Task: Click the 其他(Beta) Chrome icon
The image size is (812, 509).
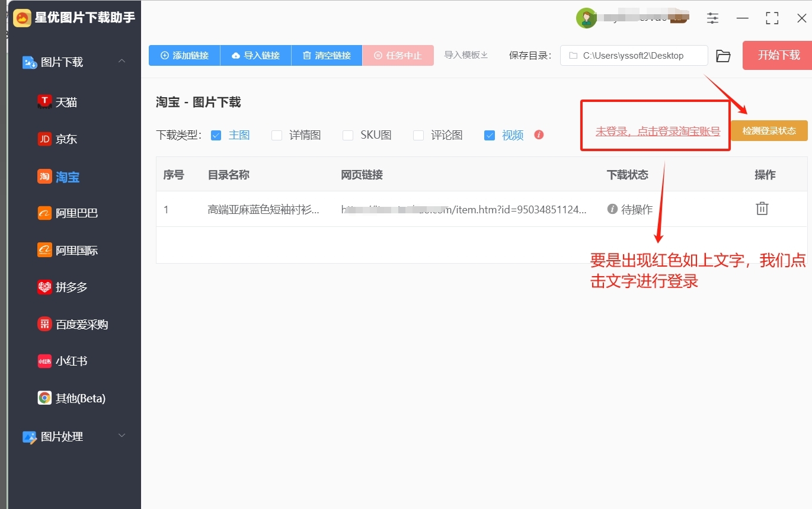Action: pos(44,398)
